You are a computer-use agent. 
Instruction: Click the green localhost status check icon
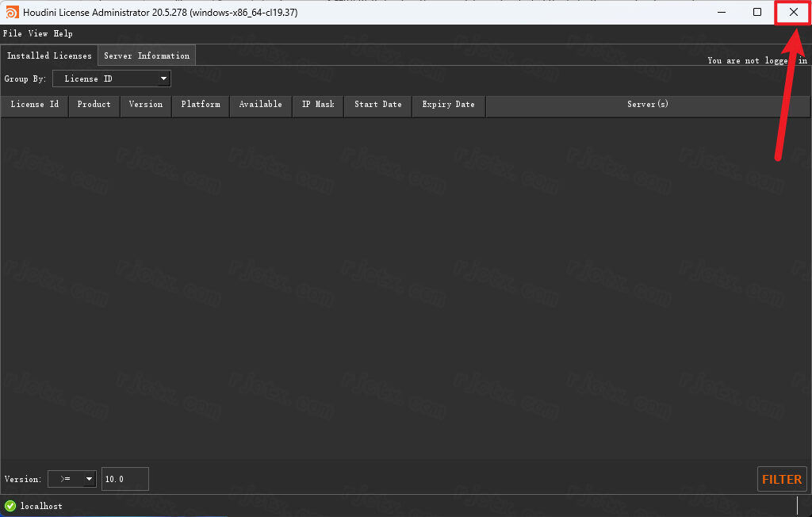click(x=10, y=506)
